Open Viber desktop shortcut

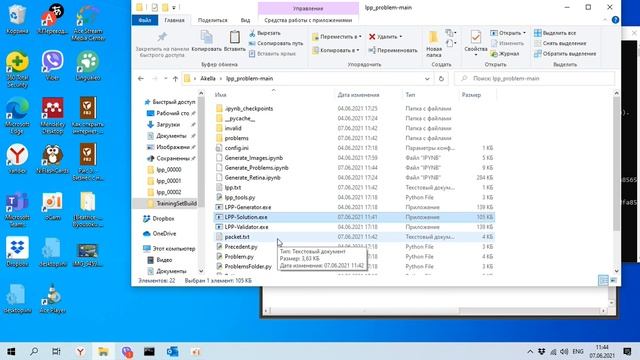pyautogui.click(x=52, y=65)
